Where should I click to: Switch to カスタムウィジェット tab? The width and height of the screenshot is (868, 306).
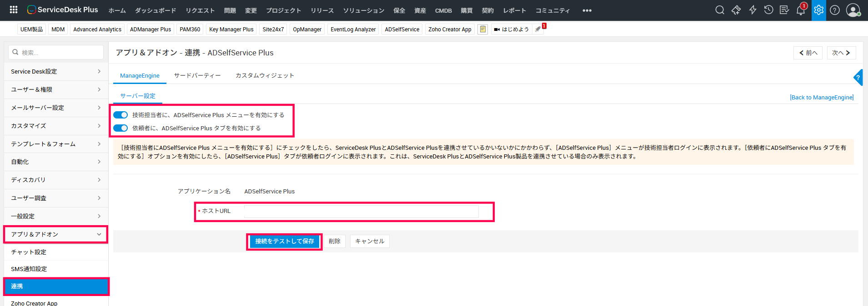click(x=265, y=76)
